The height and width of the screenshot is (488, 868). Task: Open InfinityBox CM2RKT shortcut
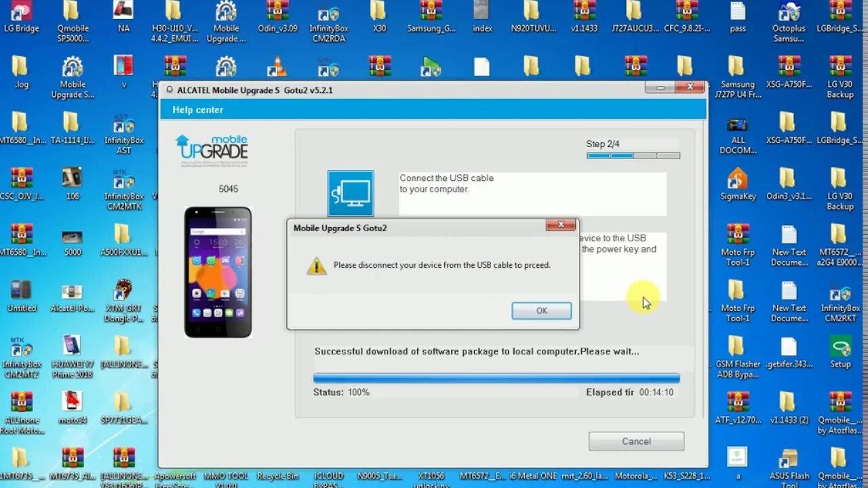click(x=840, y=302)
